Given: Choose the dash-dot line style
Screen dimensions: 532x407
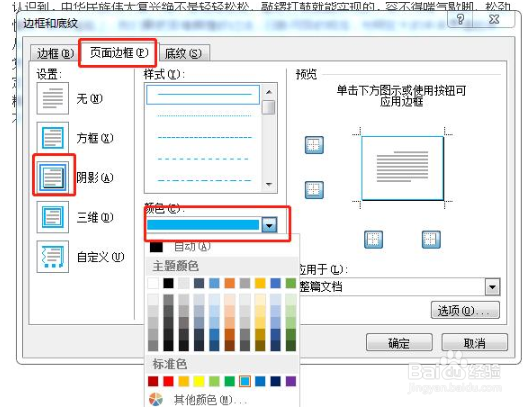Looking at the screenshot, I should [205, 180].
